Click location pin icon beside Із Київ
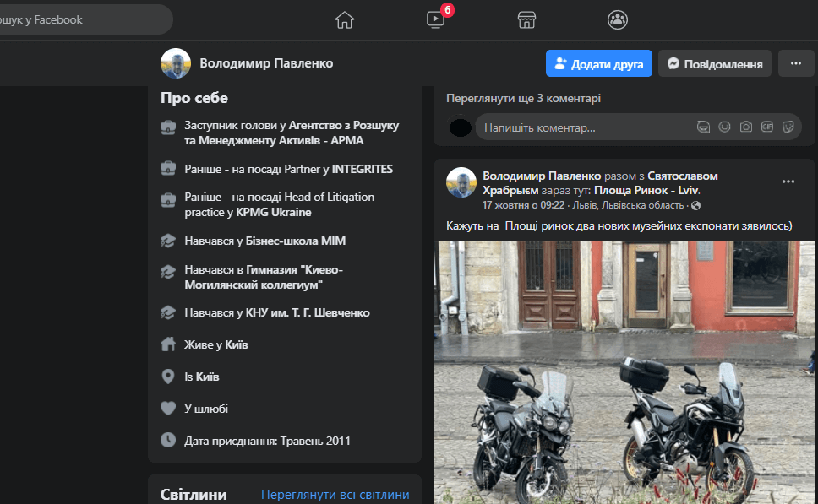The height and width of the screenshot is (504, 818). click(168, 377)
